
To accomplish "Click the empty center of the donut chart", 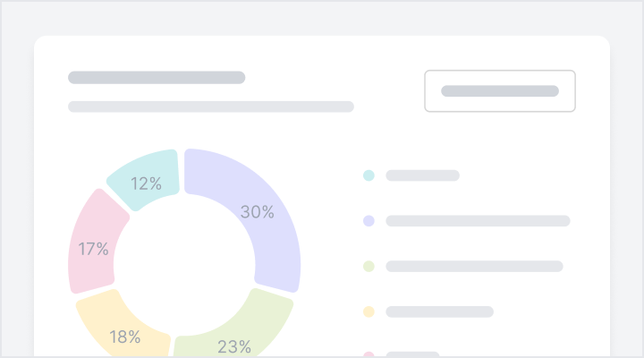I will click(184, 265).
